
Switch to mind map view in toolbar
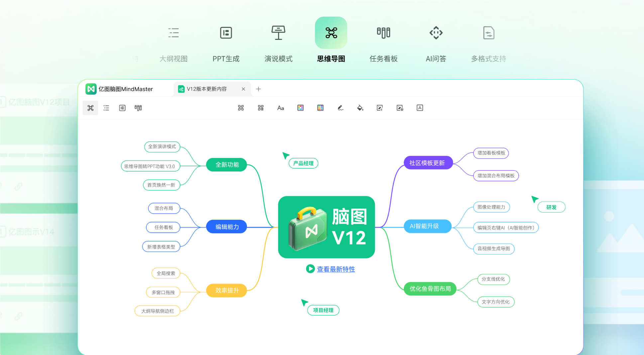click(x=90, y=108)
